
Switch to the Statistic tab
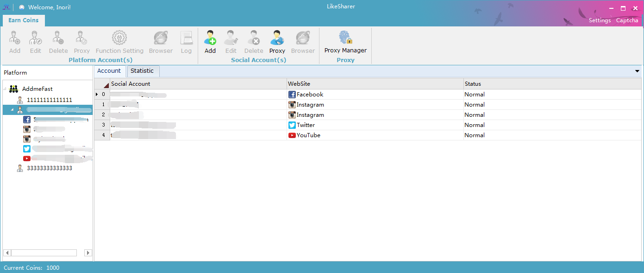click(x=142, y=71)
